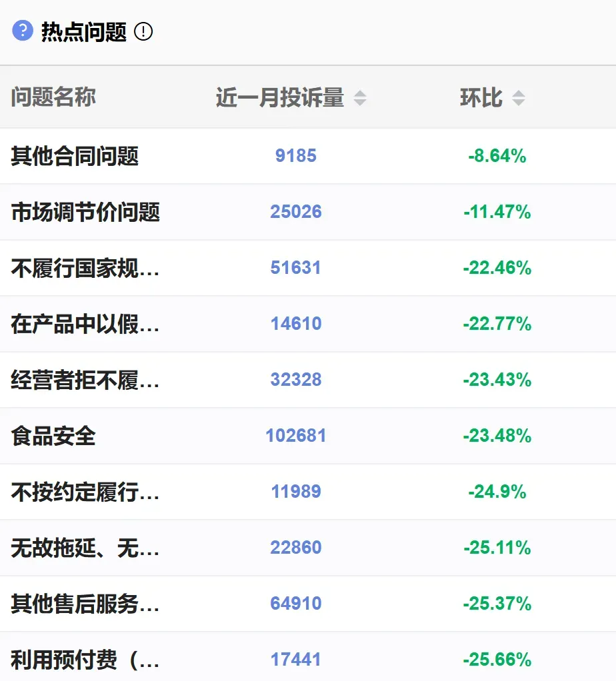Click the 问题名称 column header
This screenshot has width=616, height=681.
pyautogui.click(x=53, y=97)
